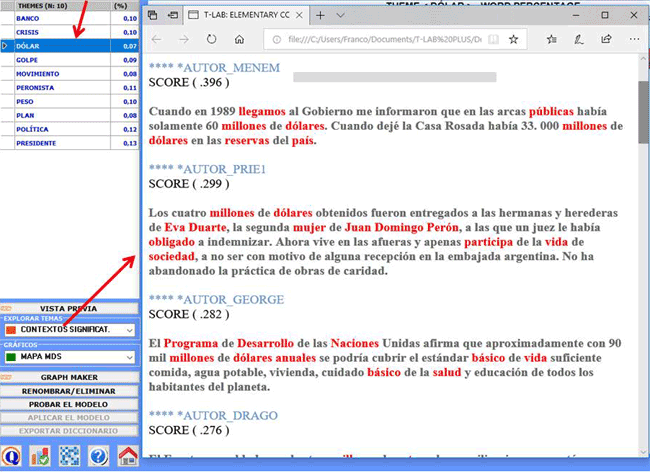Close the T-LAB browser tab
Viewport: 650px width, 472px height.
(x=299, y=15)
